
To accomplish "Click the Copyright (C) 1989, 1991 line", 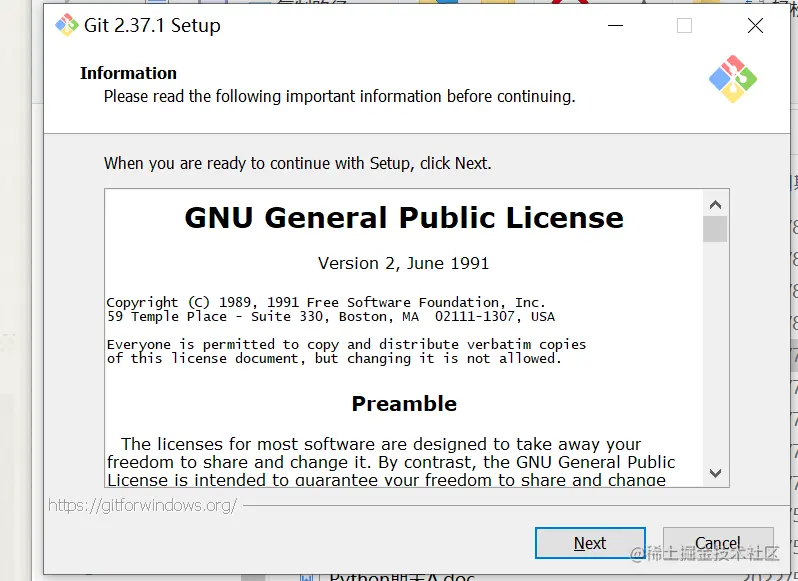I will (326, 302).
